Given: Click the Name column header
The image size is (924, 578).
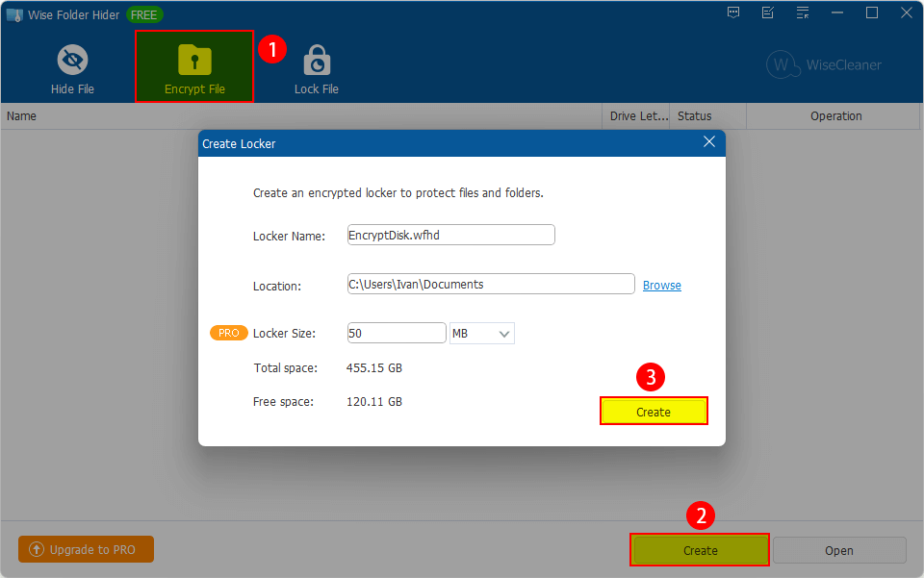Looking at the screenshot, I should [x=301, y=116].
